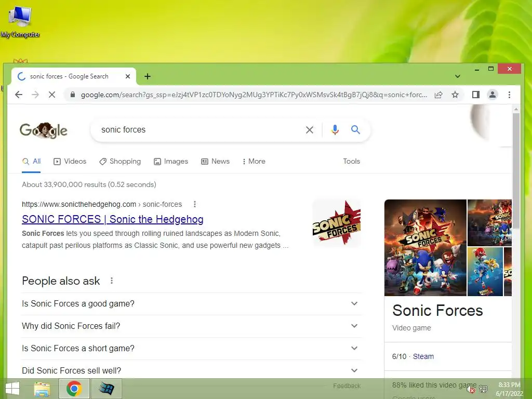Click the Sonic Forces knowledge panel title
Viewport: 532px width, 399px height.
coord(437,311)
